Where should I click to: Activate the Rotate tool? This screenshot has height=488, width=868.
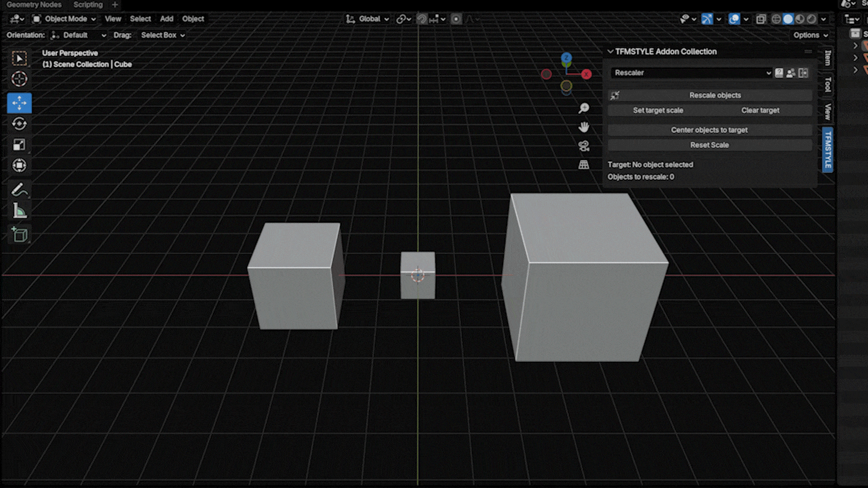point(19,124)
